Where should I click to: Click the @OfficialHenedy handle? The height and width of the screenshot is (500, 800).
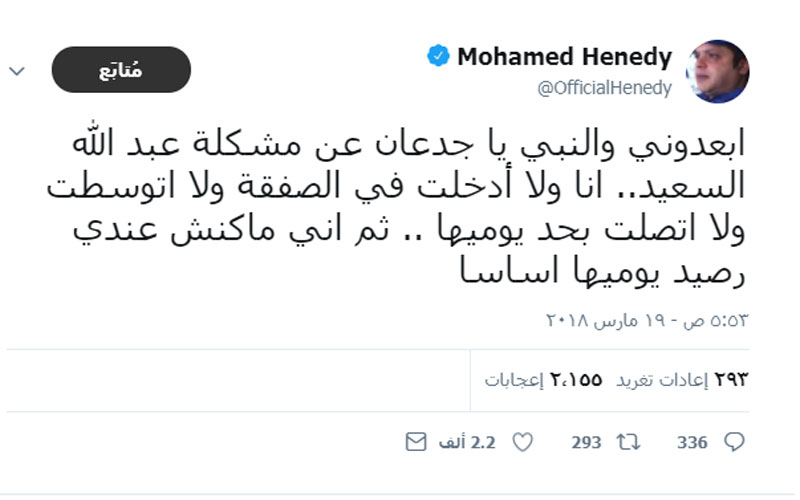pos(604,88)
